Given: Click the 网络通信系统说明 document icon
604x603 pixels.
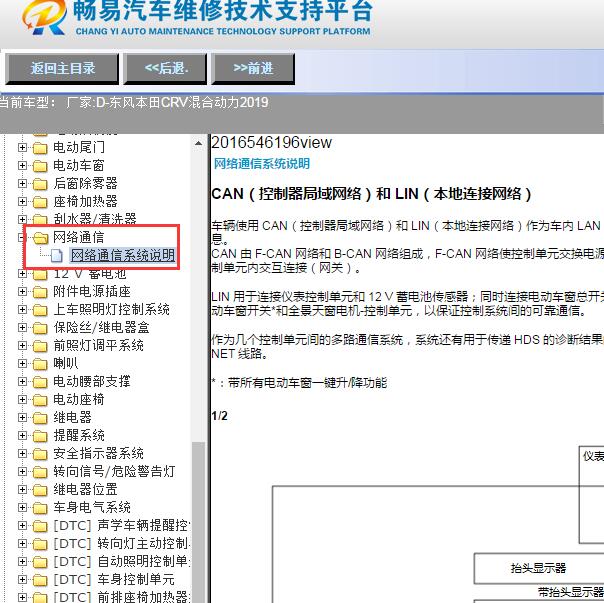Looking at the screenshot, I should pos(57,255).
